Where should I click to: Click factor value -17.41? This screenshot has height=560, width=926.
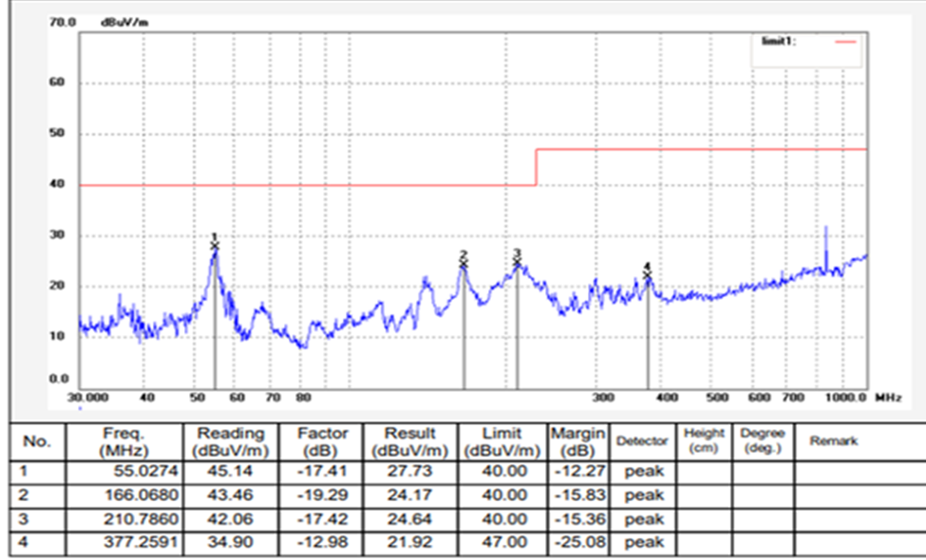pyautogui.click(x=322, y=472)
